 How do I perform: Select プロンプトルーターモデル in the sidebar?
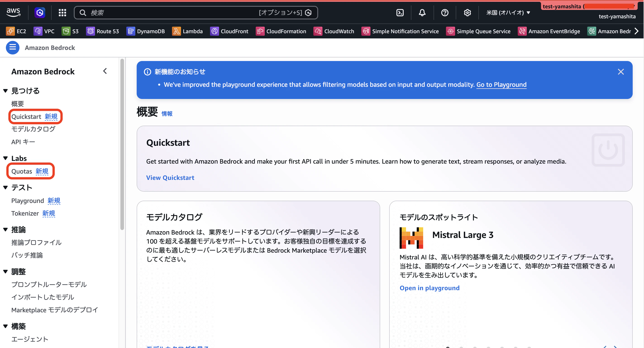click(49, 284)
